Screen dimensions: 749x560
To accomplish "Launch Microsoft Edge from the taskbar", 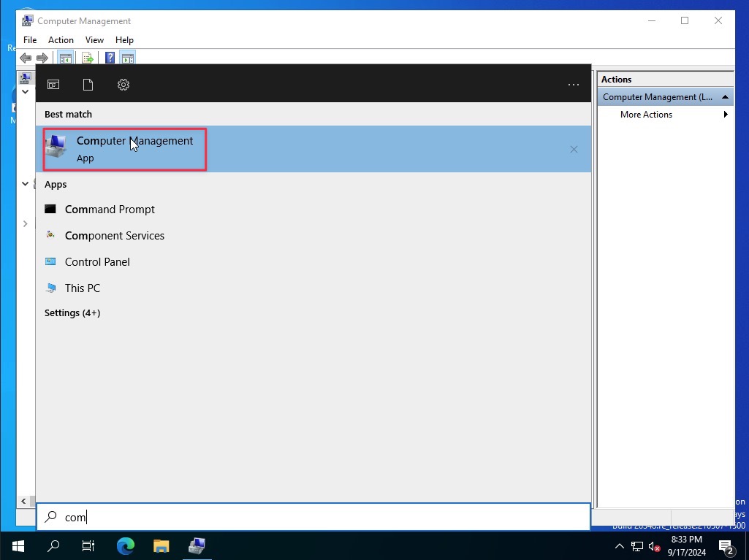I will (126, 545).
